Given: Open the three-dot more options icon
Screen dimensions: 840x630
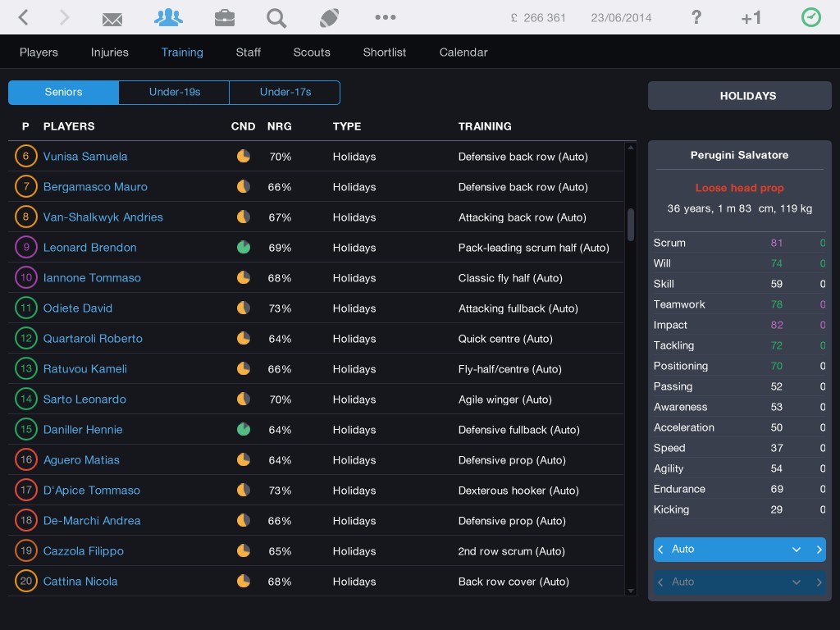Looking at the screenshot, I should pos(385,17).
